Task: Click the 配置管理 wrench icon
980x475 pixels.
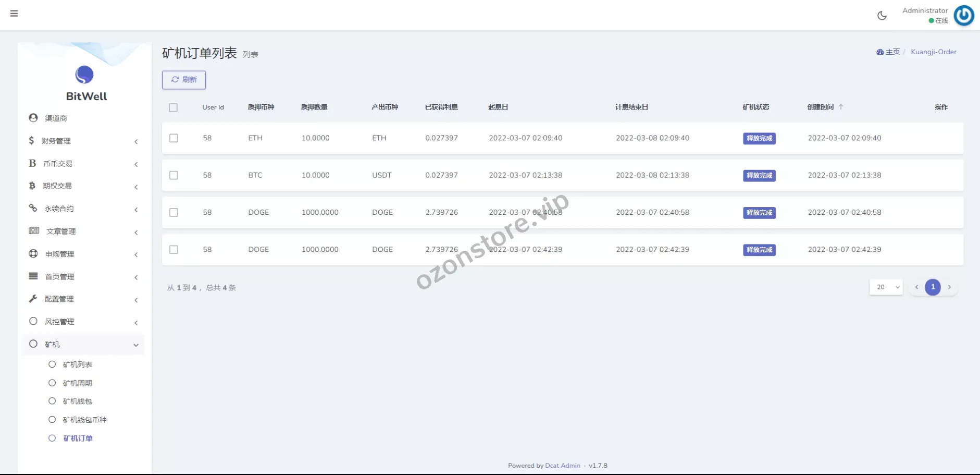Action: tap(33, 299)
